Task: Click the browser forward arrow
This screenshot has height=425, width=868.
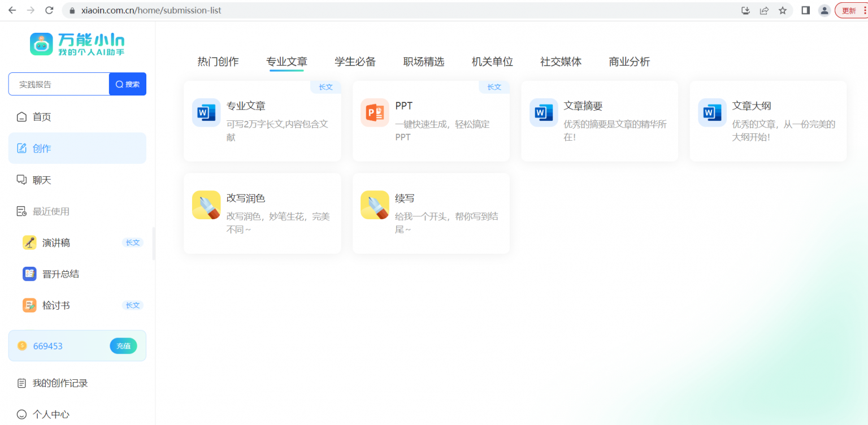Action: pos(31,10)
